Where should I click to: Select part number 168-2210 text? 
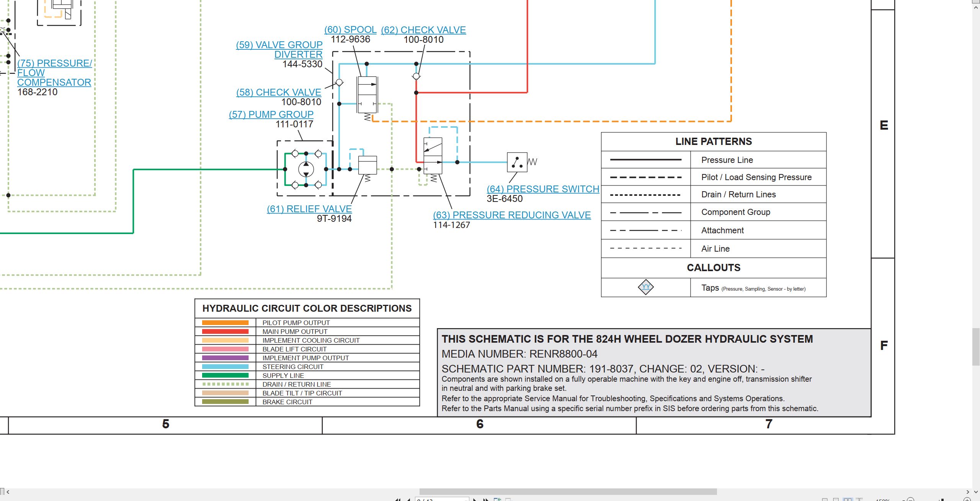click(x=37, y=92)
